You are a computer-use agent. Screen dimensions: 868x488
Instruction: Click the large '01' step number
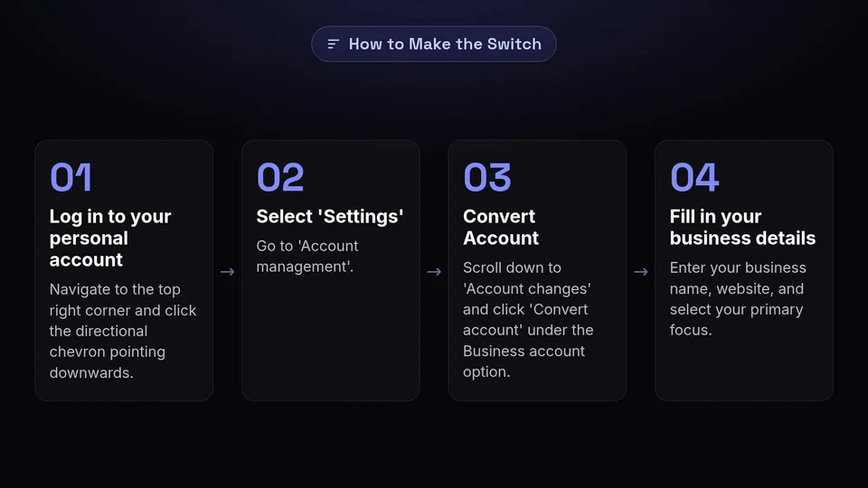[x=71, y=177]
